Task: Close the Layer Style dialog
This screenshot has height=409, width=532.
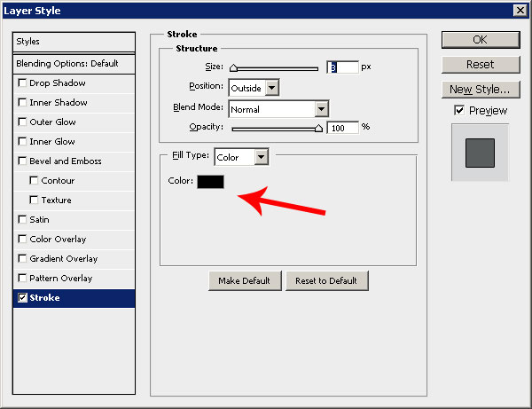Action: click(x=519, y=11)
